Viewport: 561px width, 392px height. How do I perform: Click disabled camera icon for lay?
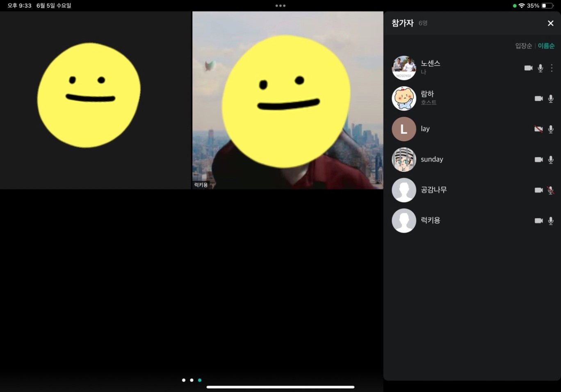pos(538,129)
